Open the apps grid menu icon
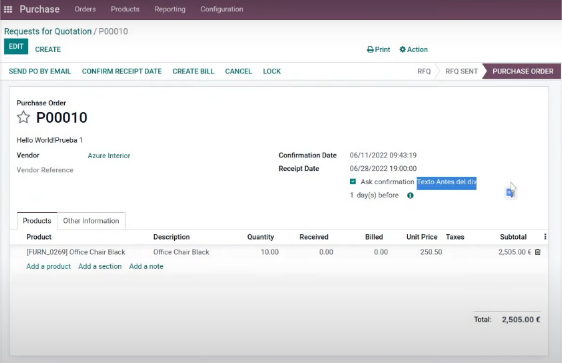The image size is (562, 363). [8, 9]
